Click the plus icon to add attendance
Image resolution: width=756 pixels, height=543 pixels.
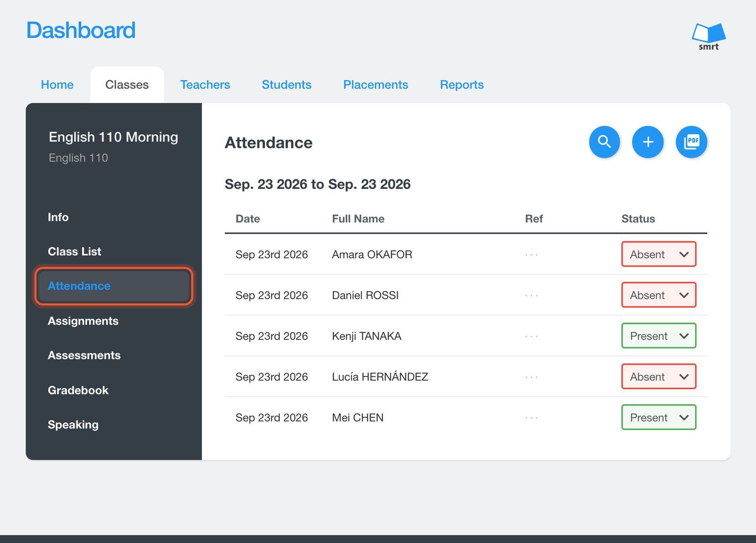648,142
